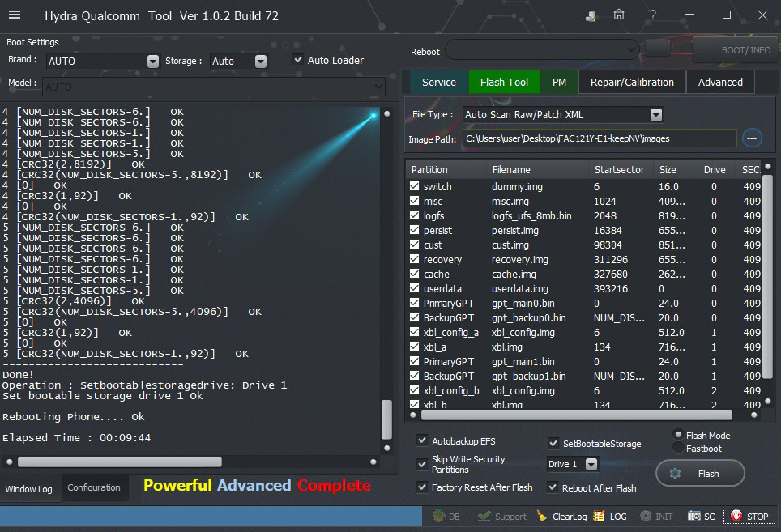This screenshot has height=532, width=781.
Task: Toggle Autobackup EFS checkbox
Action: [422, 440]
